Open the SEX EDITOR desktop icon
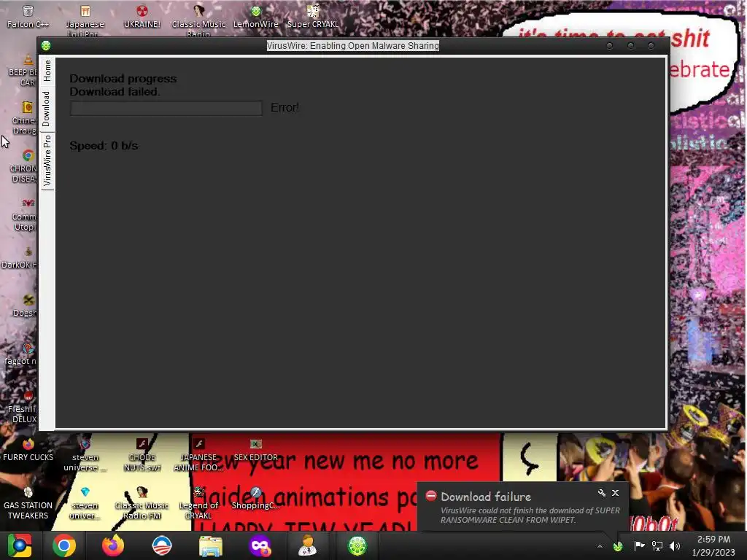747x560 pixels. click(256, 450)
